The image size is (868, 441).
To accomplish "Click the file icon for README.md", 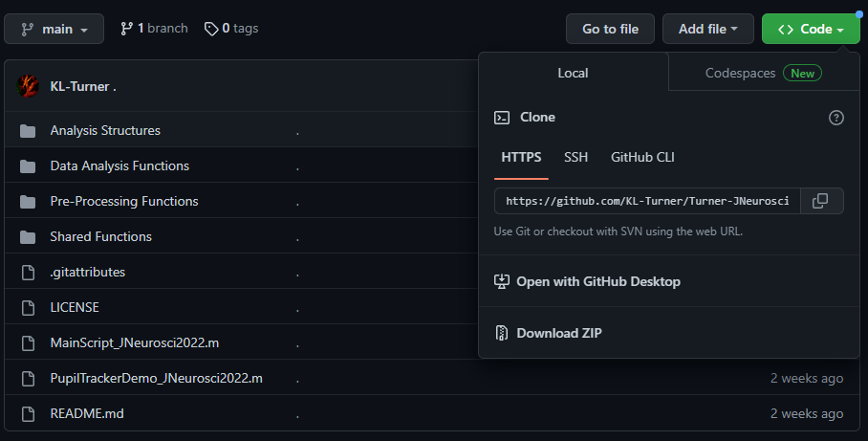I will (x=28, y=414).
